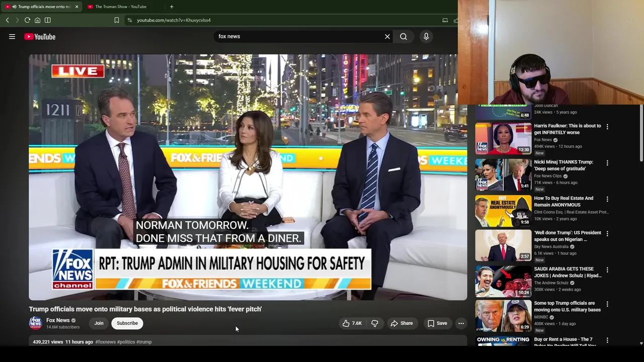Image resolution: width=644 pixels, height=362 pixels.
Task: Open Nicki Minaj THANKS Trump video title
Action: pos(563,165)
